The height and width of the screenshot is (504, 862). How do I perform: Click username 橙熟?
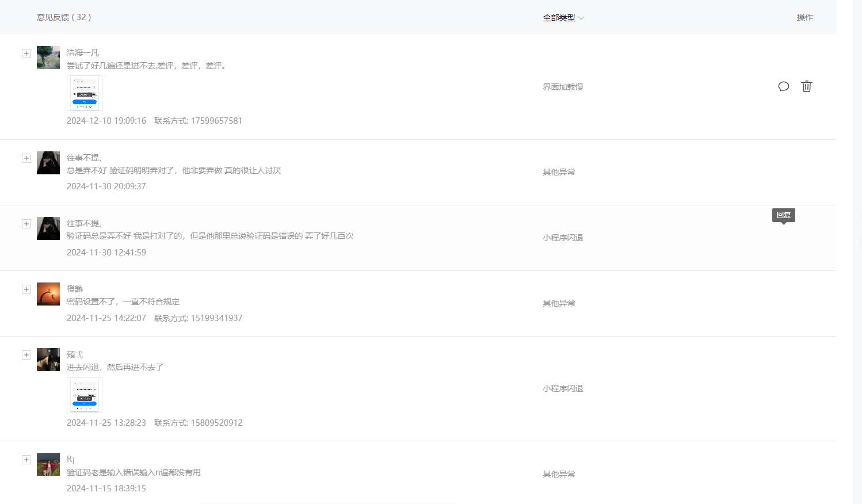pyautogui.click(x=75, y=289)
